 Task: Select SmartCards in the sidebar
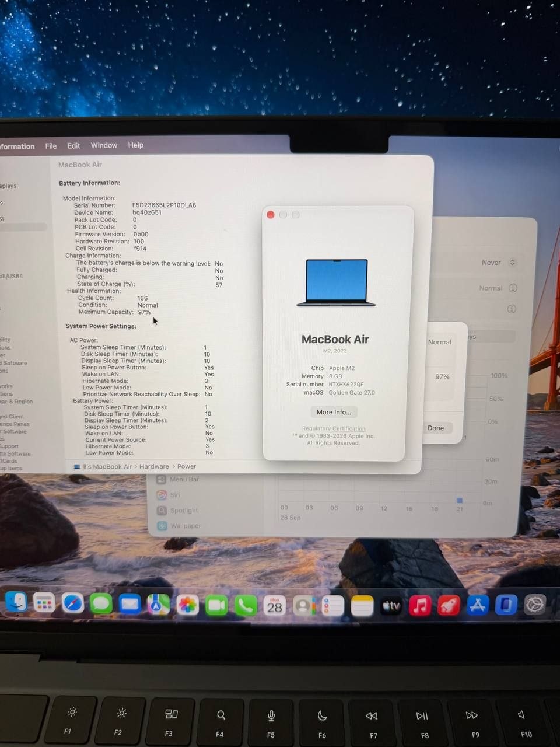(9, 461)
